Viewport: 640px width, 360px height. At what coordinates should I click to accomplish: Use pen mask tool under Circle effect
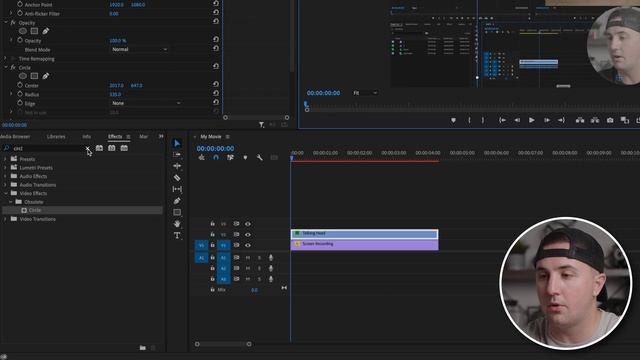click(46, 76)
